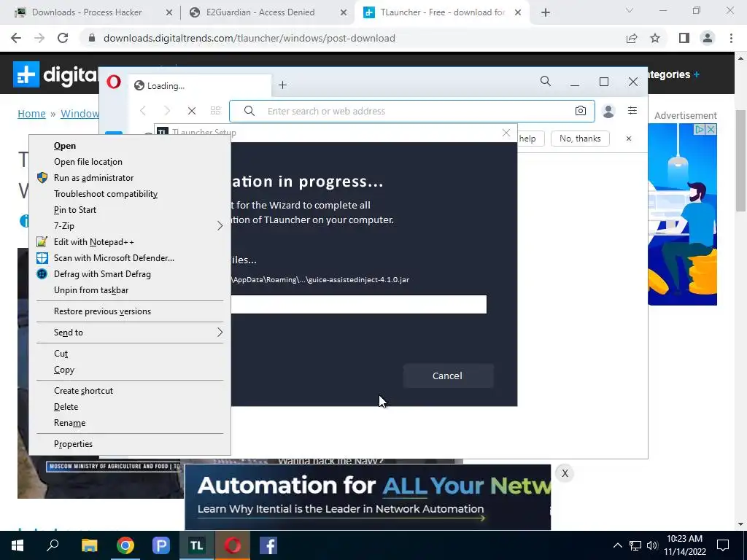Open the Facebook taskbar icon

[268, 545]
